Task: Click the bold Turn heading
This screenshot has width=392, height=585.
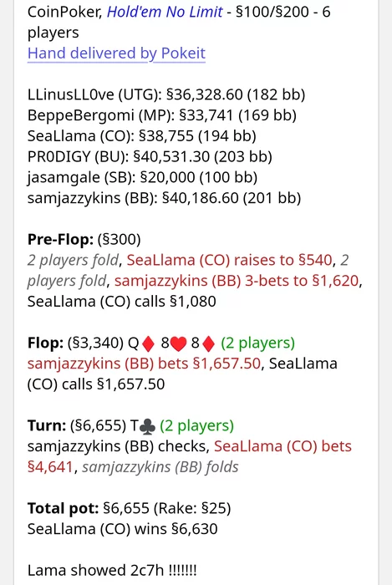Action: click(x=47, y=425)
